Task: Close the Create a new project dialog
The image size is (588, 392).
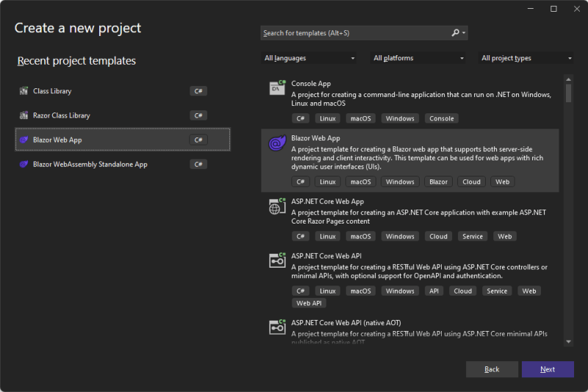Action: [577, 9]
